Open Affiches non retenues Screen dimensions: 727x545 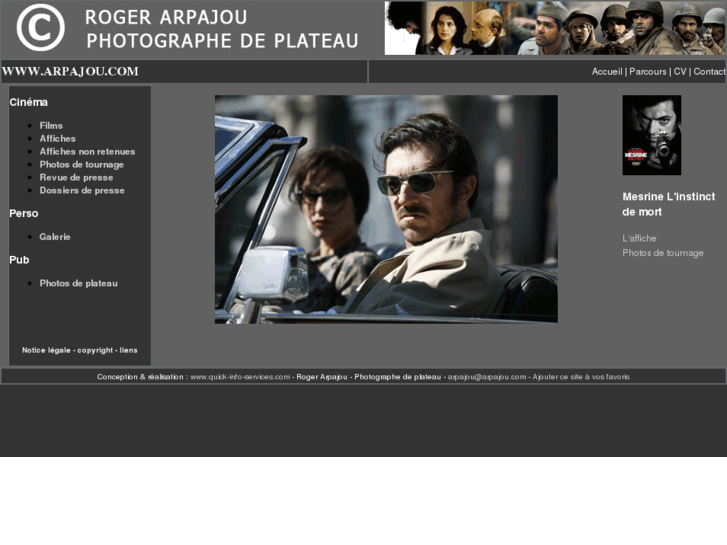pyautogui.click(x=87, y=152)
